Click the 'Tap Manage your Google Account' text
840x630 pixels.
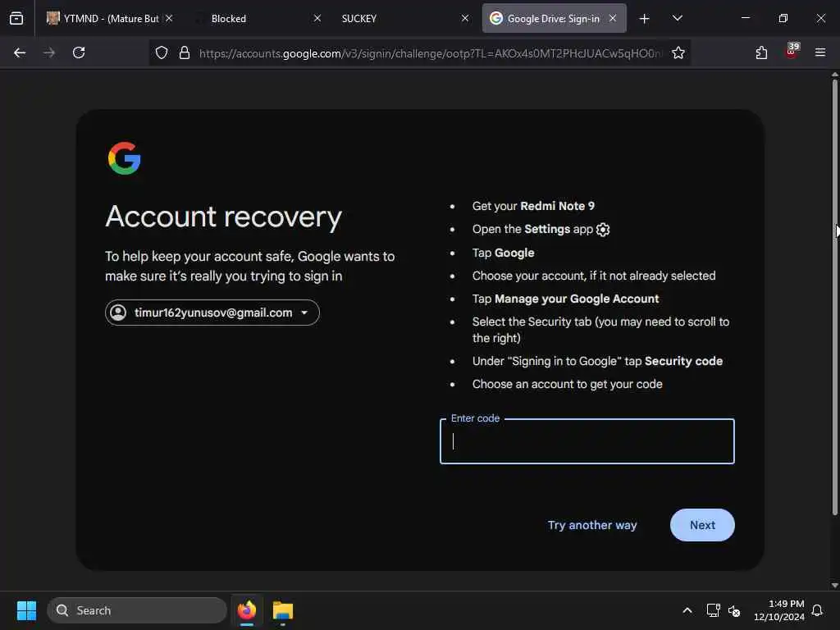point(565,299)
